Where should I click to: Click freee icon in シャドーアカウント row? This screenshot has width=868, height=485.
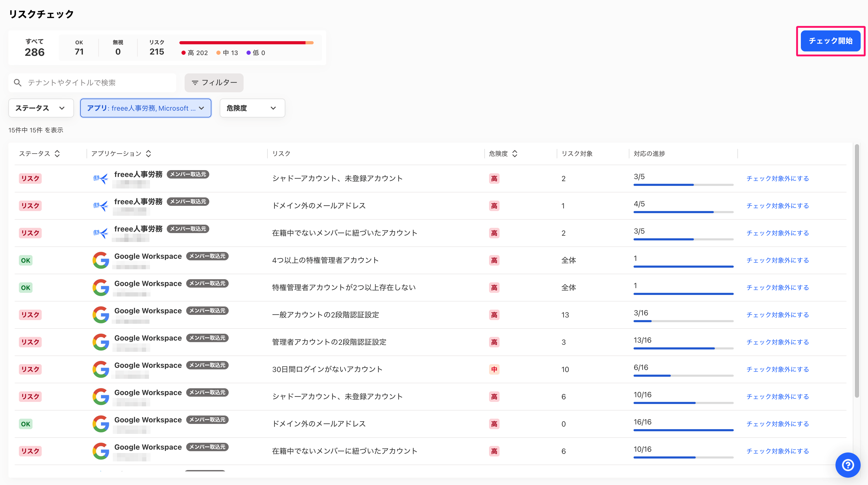click(100, 179)
